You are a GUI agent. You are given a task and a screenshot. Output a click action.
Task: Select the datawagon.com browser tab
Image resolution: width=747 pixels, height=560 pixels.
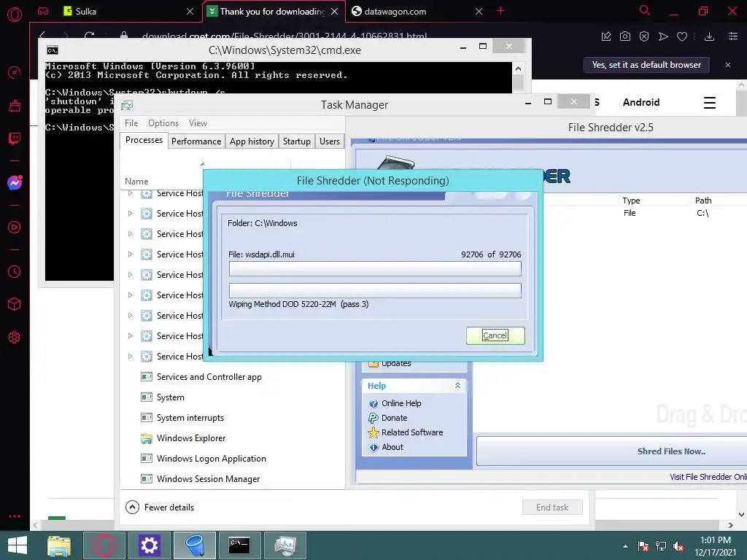pyautogui.click(x=417, y=11)
